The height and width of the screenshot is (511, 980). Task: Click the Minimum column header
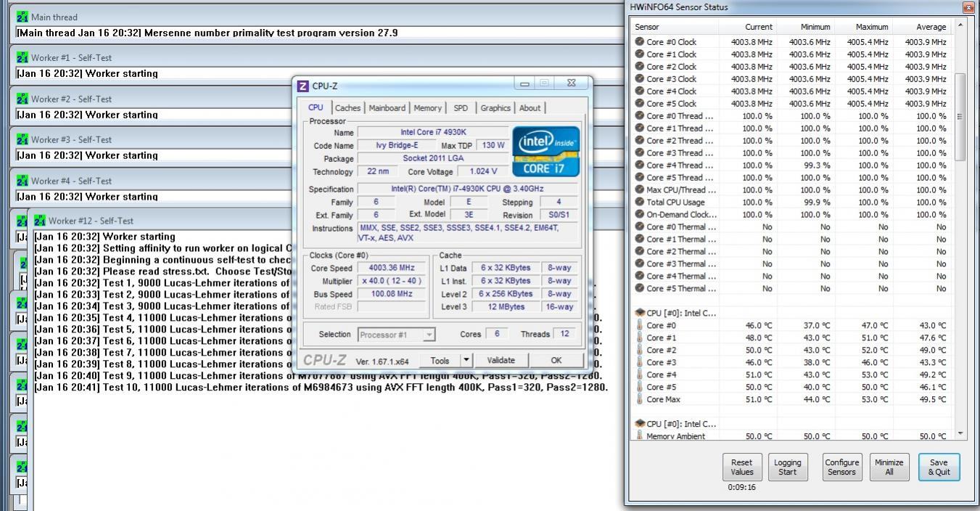click(805, 27)
